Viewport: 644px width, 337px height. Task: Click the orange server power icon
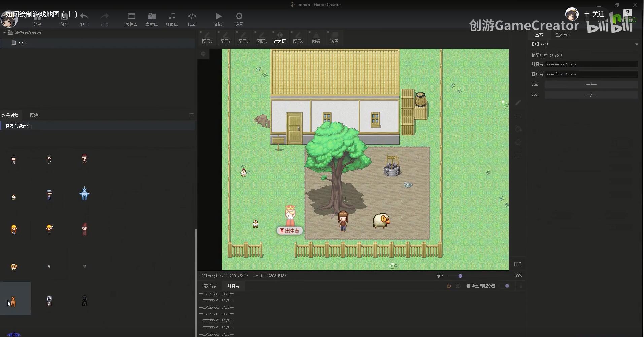coord(449,286)
